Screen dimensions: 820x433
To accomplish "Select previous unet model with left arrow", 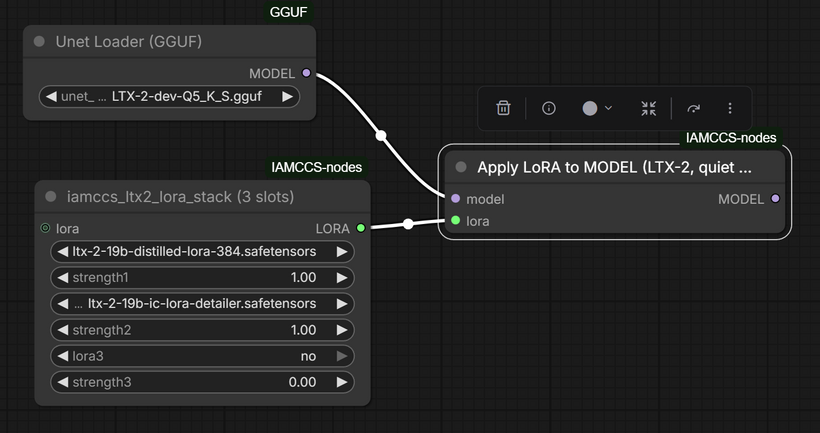I will pos(50,97).
